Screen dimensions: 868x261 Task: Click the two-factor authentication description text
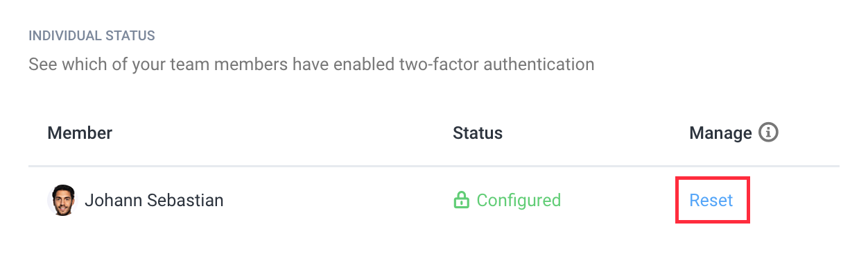(x=311, y=65)
